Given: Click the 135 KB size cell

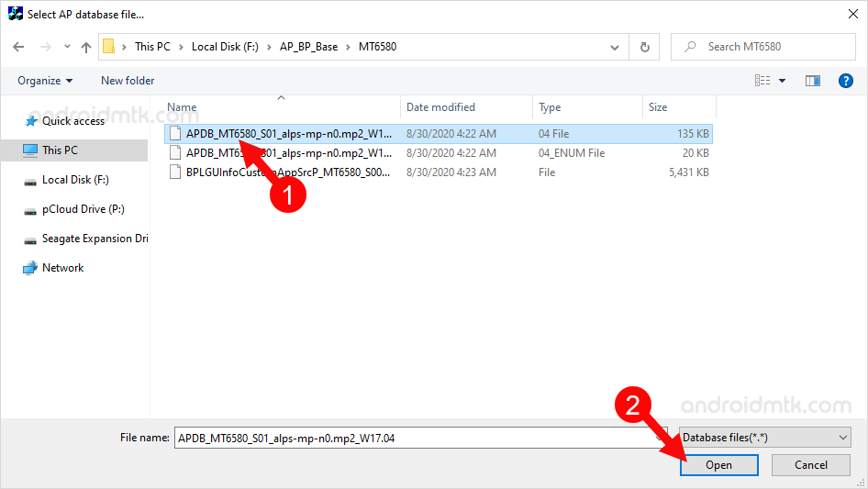Looking at the screenshot, I should point(693,133).
